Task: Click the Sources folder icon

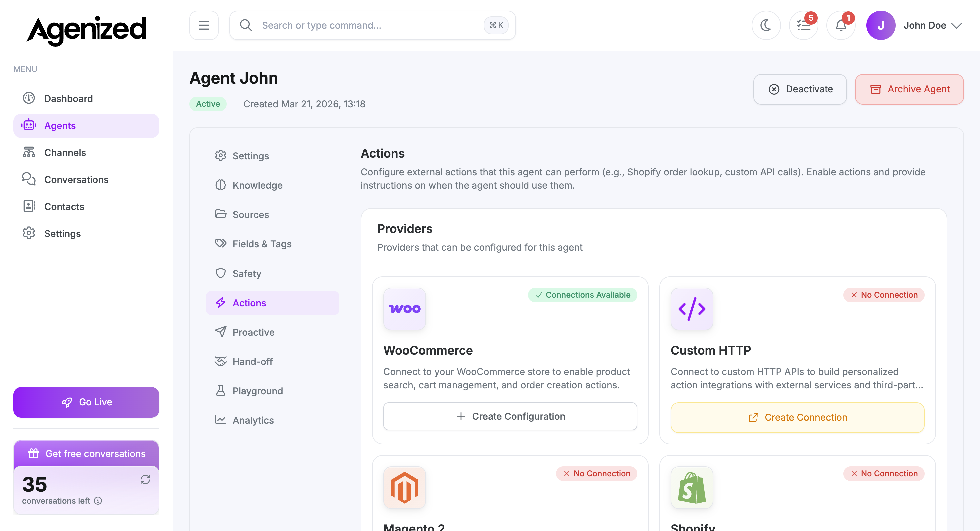Action: pyautogui.click(x=221, y=214)
